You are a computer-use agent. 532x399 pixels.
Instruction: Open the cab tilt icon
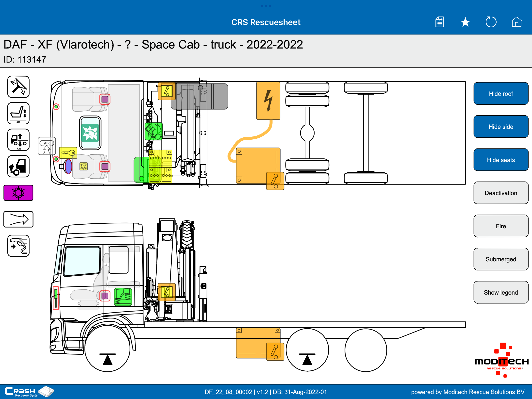(18, 166)
